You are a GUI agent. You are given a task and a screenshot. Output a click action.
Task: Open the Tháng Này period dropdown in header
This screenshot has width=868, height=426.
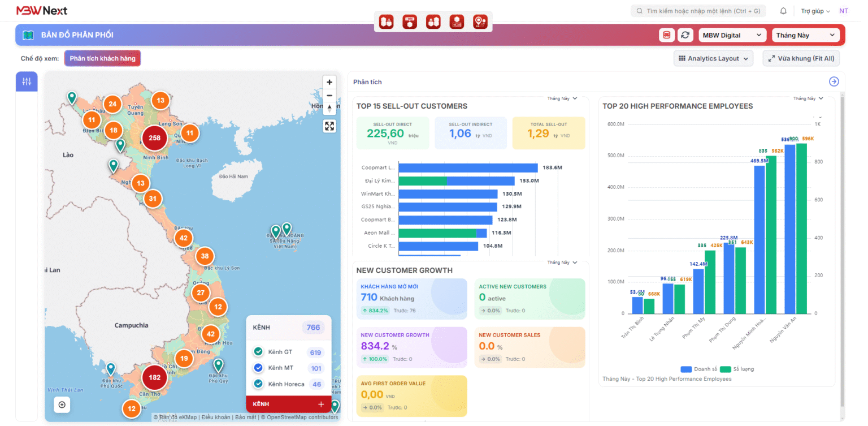click(x=805, y=35)
